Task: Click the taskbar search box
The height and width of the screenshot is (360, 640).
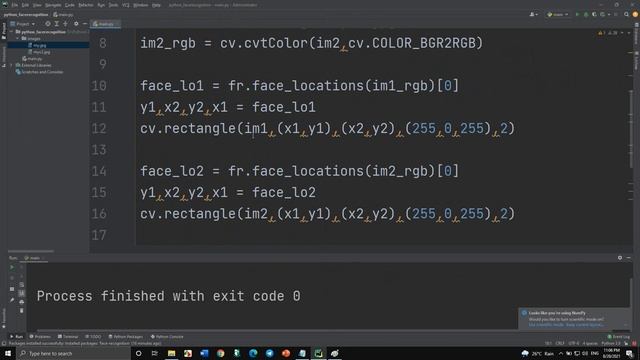Action: coord(73,353)
